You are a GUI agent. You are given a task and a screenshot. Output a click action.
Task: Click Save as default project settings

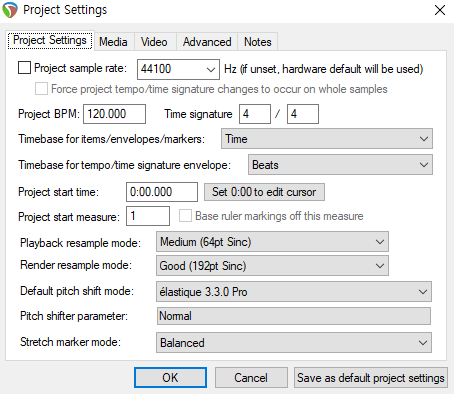pyautogui.click(x=371, y=378)
